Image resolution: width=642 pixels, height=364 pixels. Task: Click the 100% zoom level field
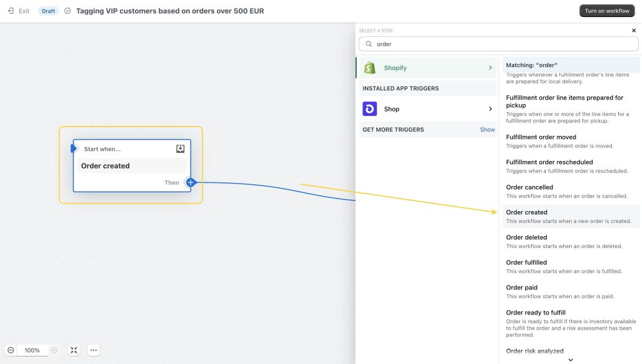[32, 350]
